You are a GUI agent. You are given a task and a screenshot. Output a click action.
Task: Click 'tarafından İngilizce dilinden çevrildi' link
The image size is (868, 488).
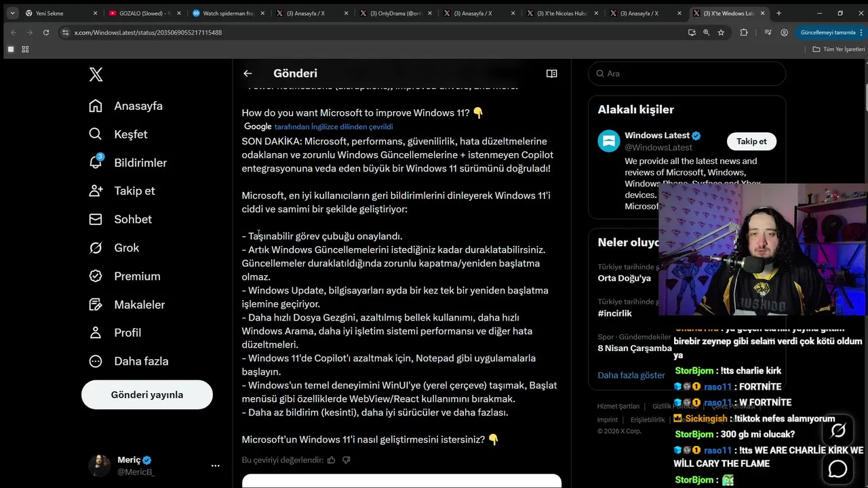coord(334,127)
